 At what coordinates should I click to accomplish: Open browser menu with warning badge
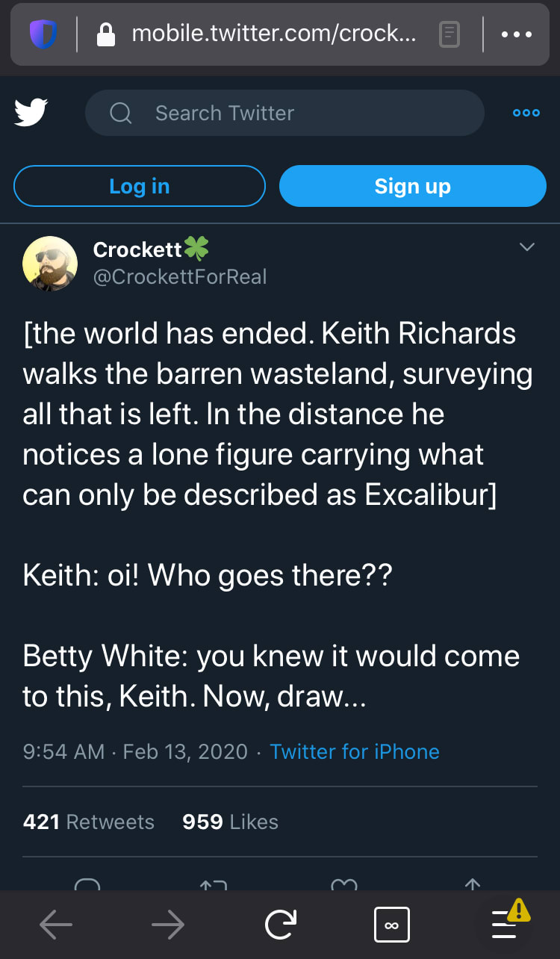[x=505, y=925]
